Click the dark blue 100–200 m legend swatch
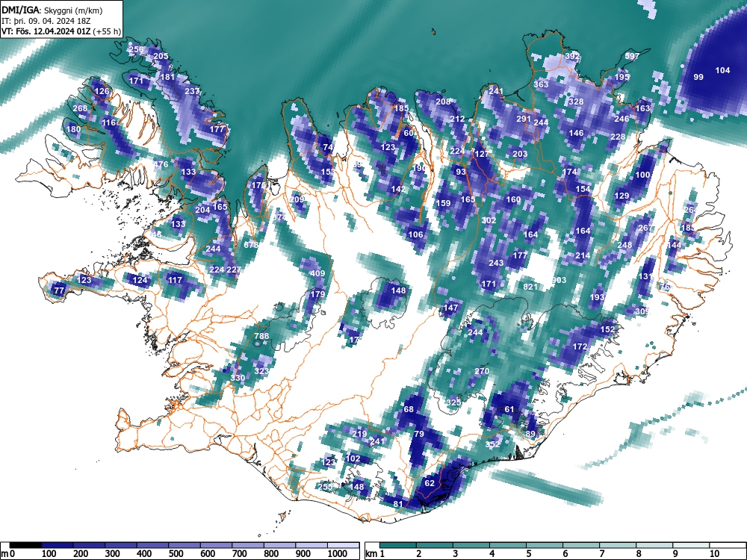 point(58,545)
